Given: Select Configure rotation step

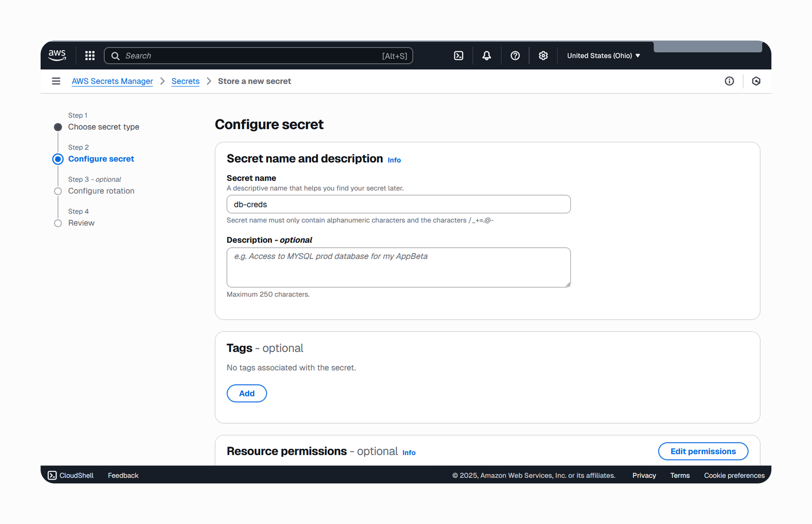Looking at the screenshot, I should point(101,191).
